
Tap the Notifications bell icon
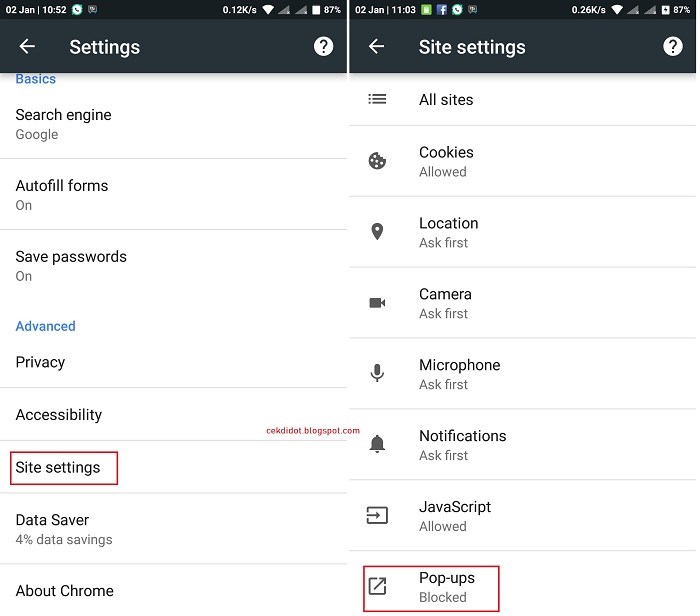coord(377,444)
